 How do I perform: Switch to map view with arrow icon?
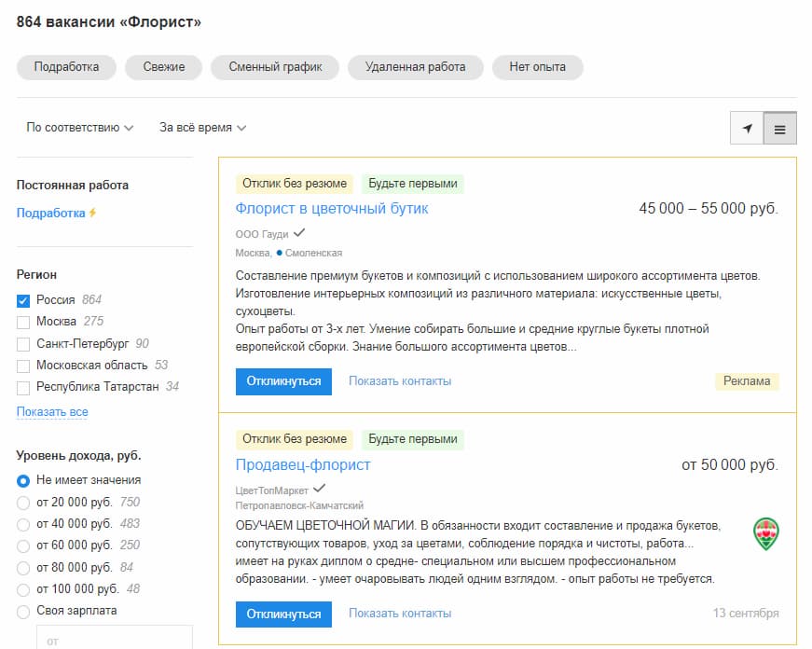pos(747,128)
